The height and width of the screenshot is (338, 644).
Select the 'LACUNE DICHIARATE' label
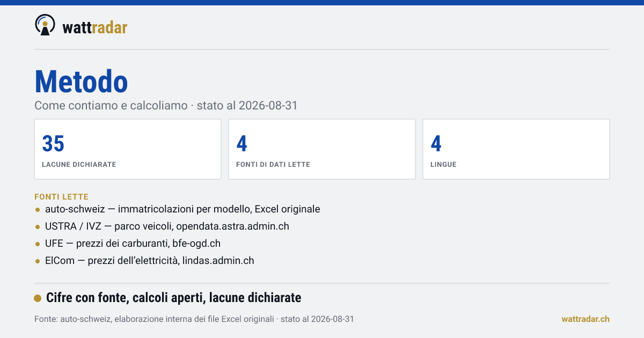pos(79,165)
